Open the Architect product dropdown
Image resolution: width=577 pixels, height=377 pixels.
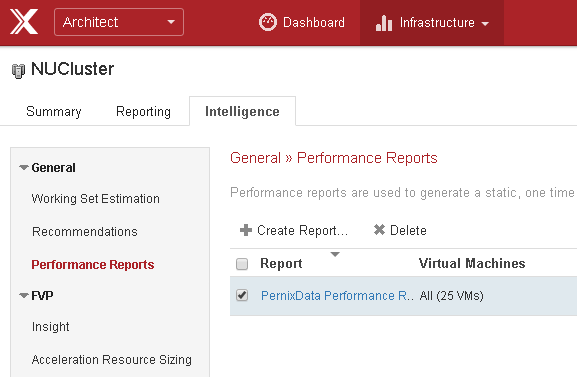119,22
